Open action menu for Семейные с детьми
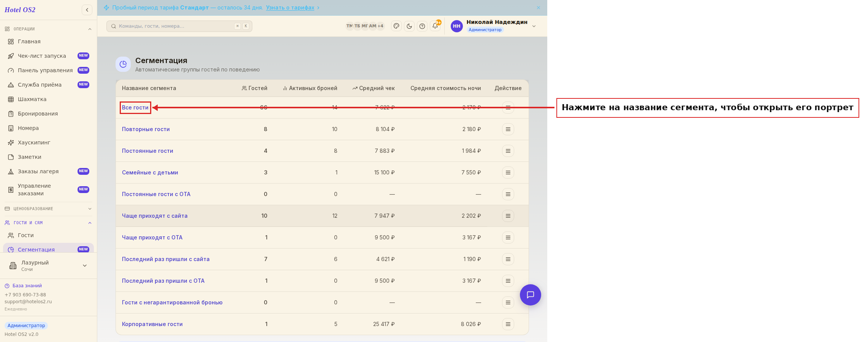This screenshot has width=868, height=342. pos(508,173)
